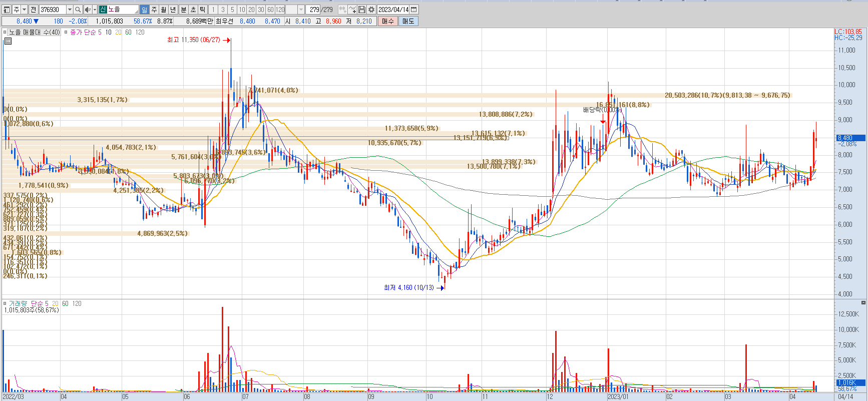Click the stock search magnifier icon

(x=78, y=10)
